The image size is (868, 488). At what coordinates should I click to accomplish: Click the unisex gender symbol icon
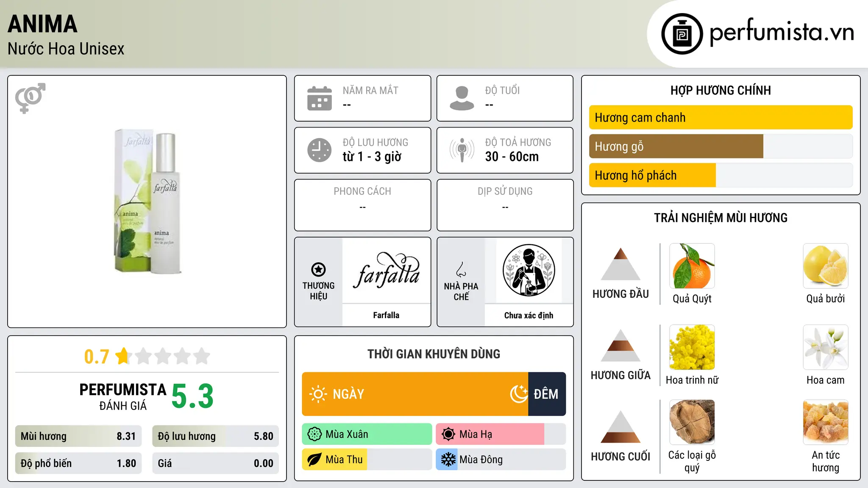pyautogui.click(x=30, y=98)
